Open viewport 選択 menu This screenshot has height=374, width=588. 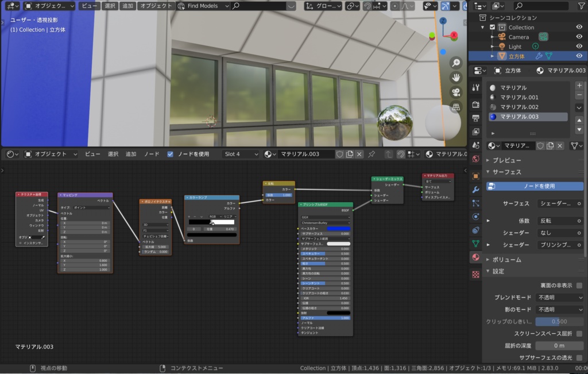tap(110, 6)
